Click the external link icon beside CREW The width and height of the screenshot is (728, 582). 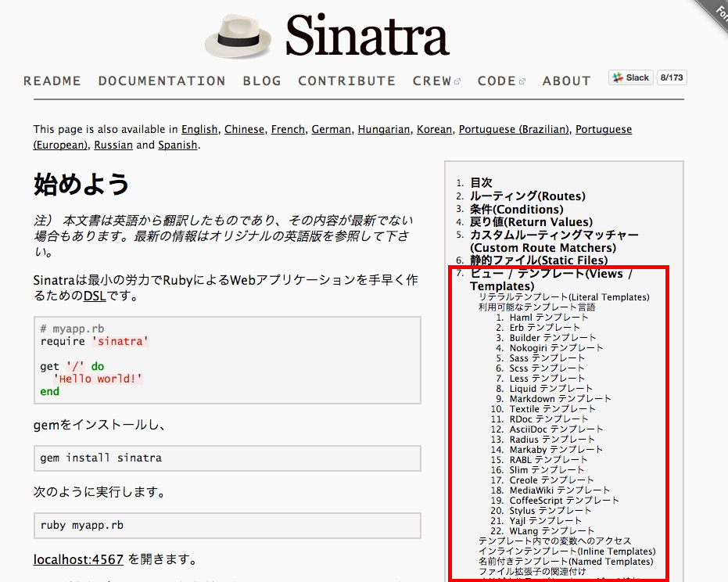tap(457, 82)
